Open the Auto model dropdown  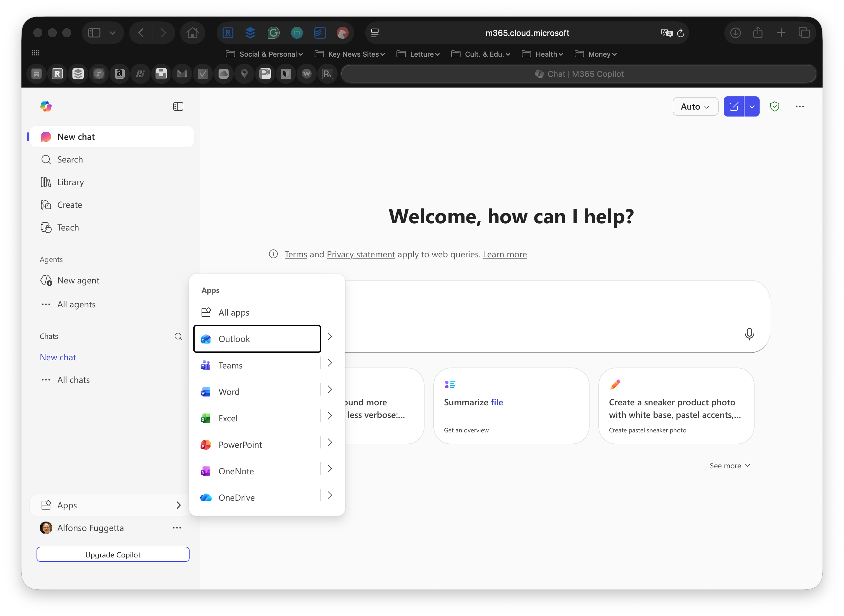click(x=695, y=107)
